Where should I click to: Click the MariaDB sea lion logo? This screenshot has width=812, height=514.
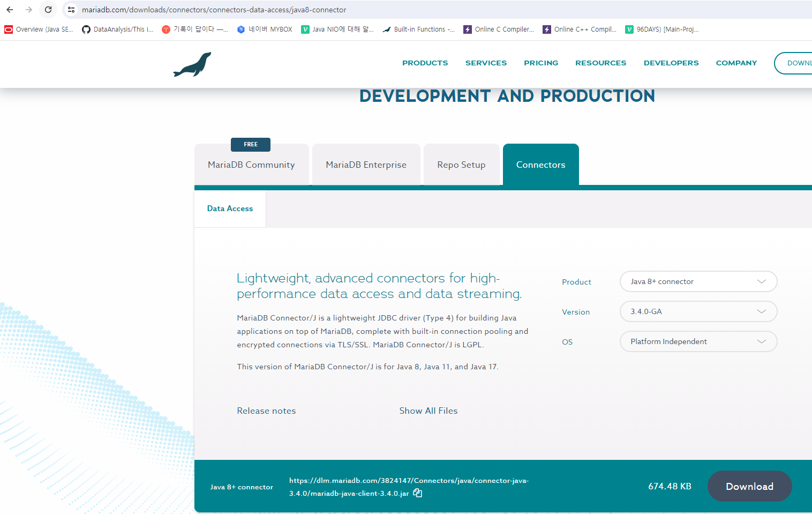tap(192, 64)
